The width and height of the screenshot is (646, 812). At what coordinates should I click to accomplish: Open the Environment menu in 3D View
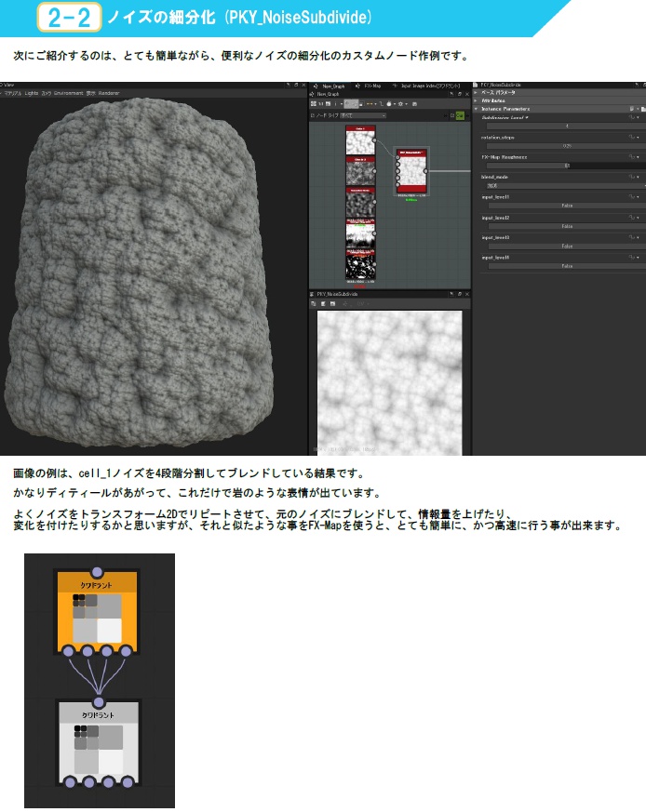click(x=69, y=93)
